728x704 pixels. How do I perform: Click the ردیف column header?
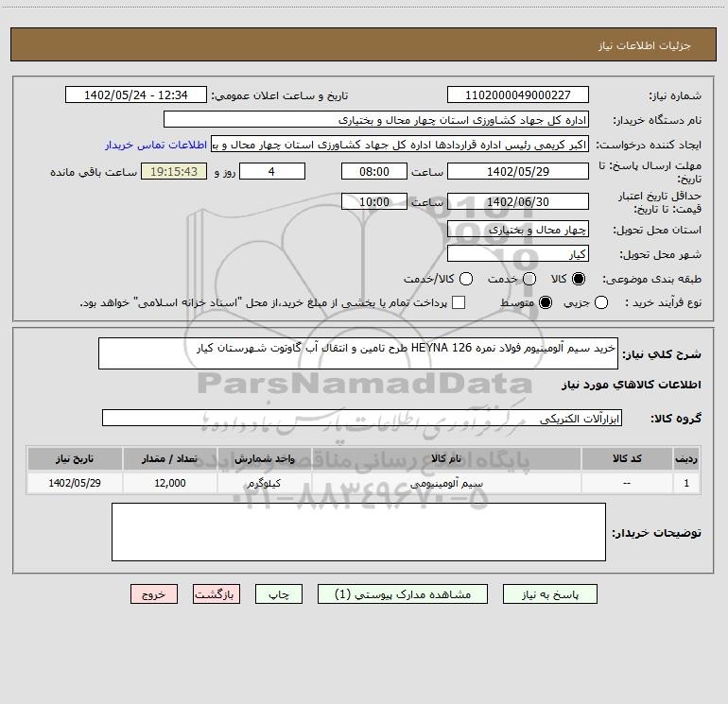pyautogui.click(x=686, y=458)
